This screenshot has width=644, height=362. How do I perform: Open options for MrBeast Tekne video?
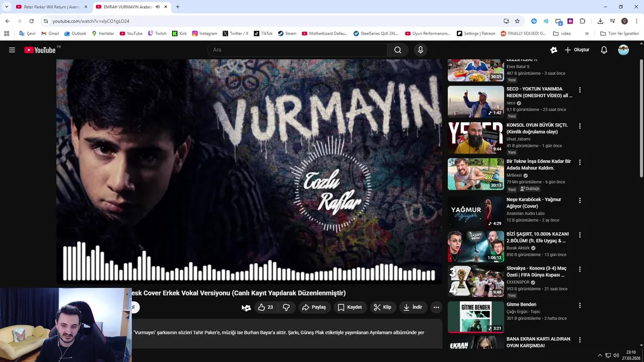(580, 162)
